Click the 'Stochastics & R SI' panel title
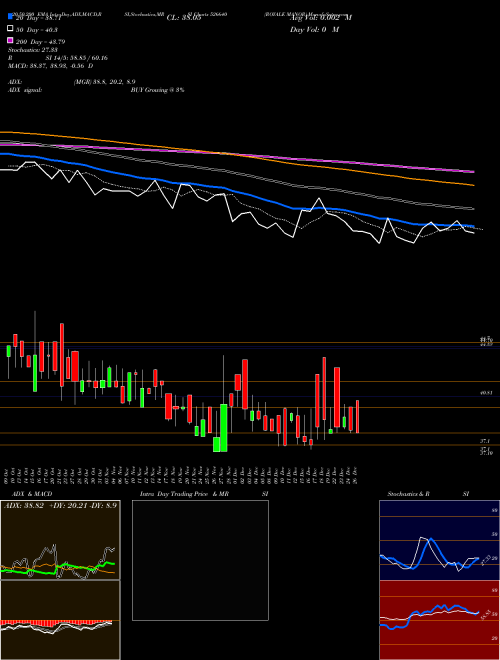Screen dimensions: 500x660 coord(428,494)
